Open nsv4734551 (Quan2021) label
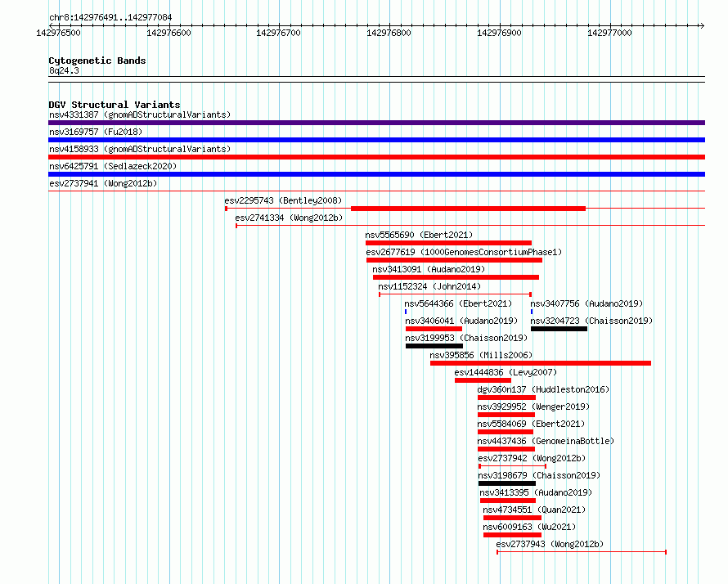728x584 pixels. tap(534, 510)
